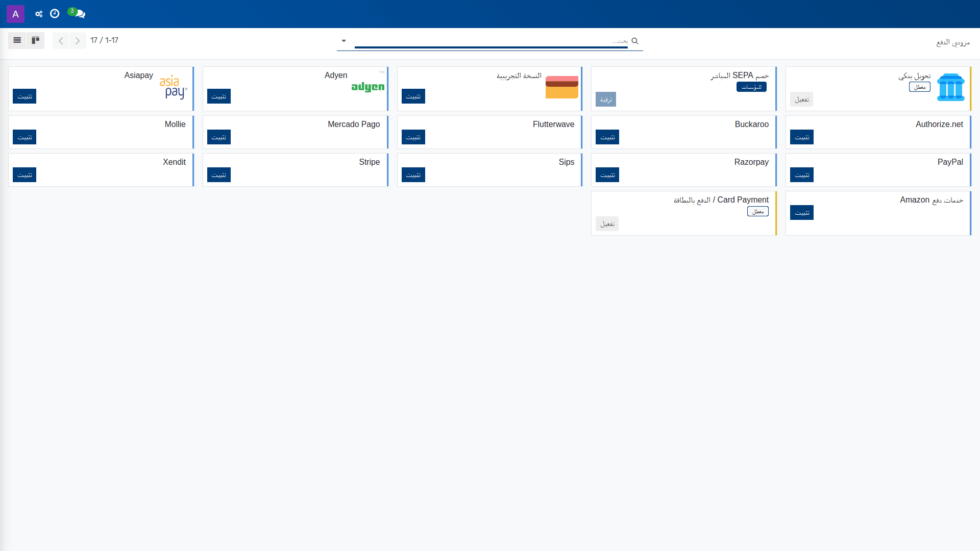
Task: Click the unread count badge 3
Action: tap(72, 11)
